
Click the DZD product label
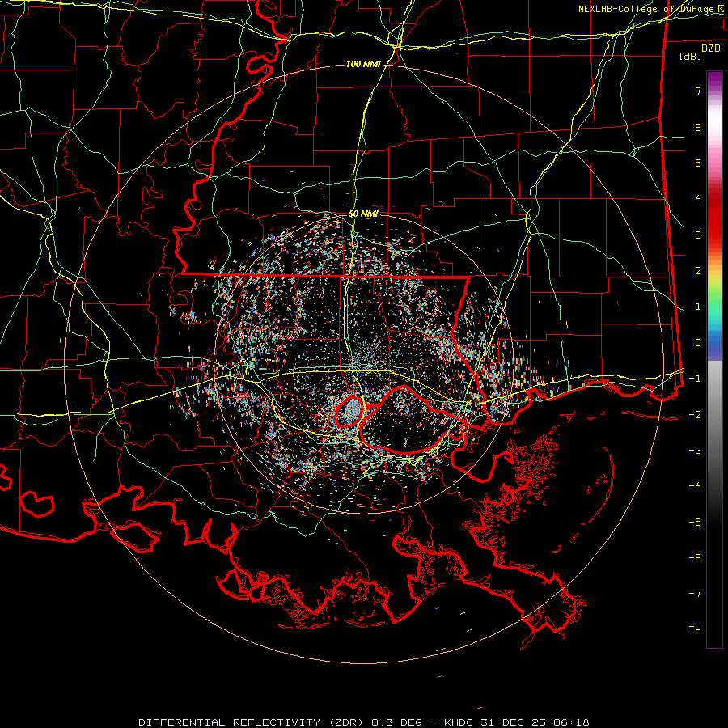tap(711, 49)
